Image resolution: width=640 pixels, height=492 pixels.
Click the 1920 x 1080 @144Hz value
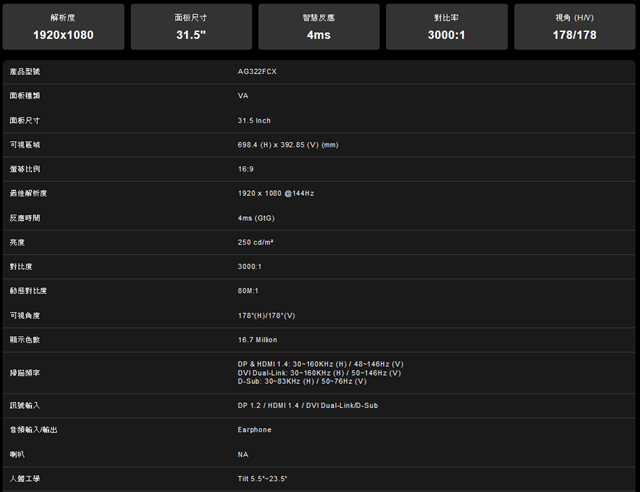pos(276,193)
